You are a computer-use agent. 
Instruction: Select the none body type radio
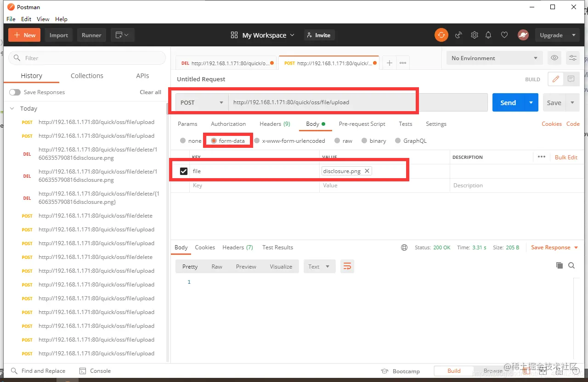click(x=183, y=141)
